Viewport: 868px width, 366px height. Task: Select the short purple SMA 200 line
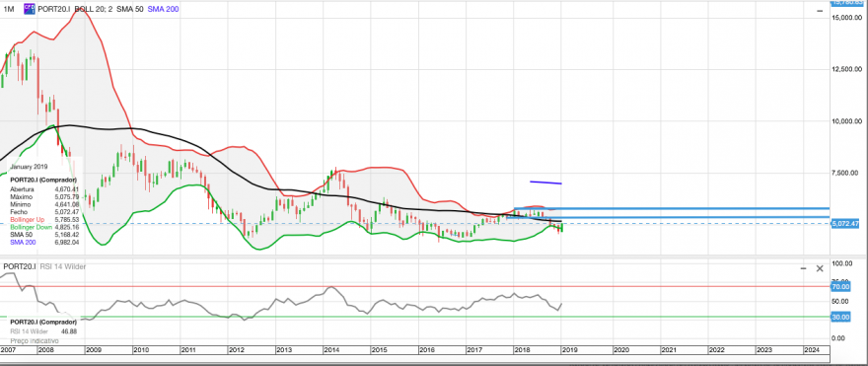545,183
